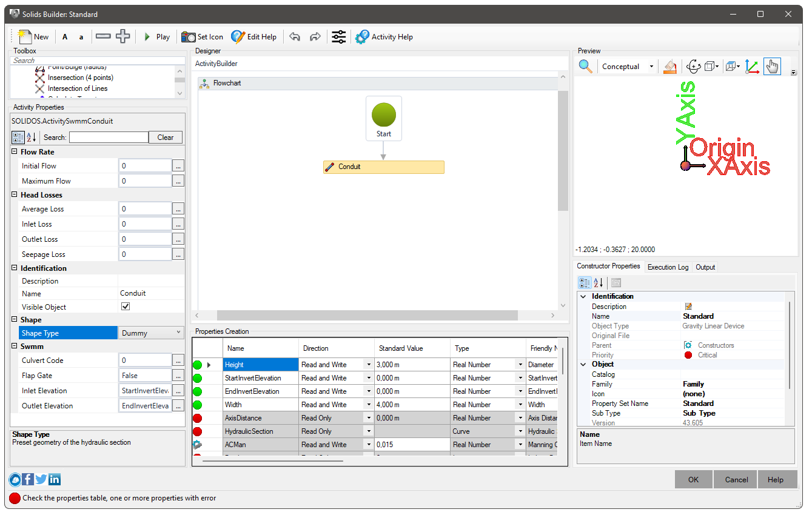Collapse the Head Losses category

(15, 195)
